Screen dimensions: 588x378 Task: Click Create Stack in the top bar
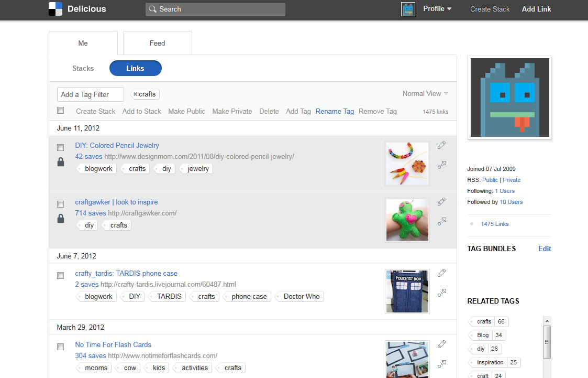pyautogui.click(x=490, y=9)
